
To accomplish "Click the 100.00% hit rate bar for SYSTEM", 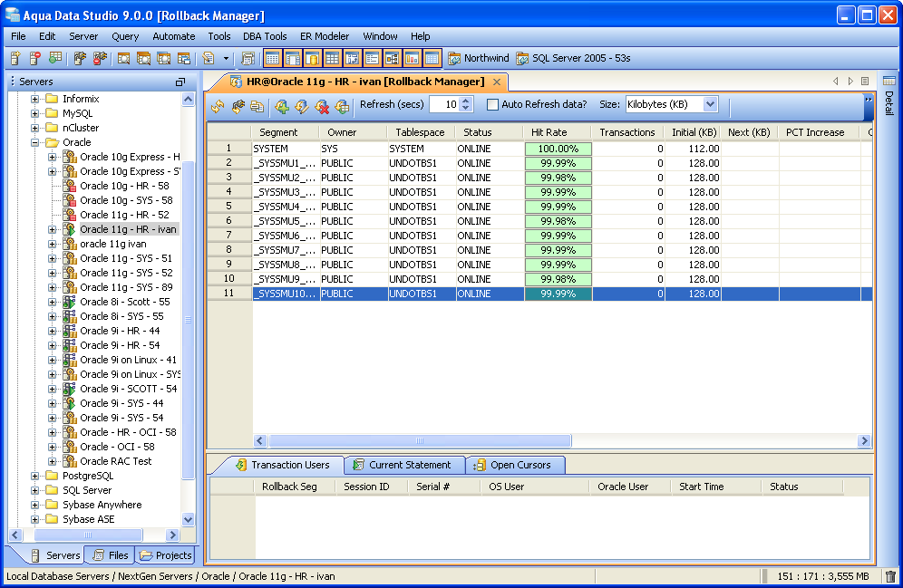I will [x=558, y=149].
